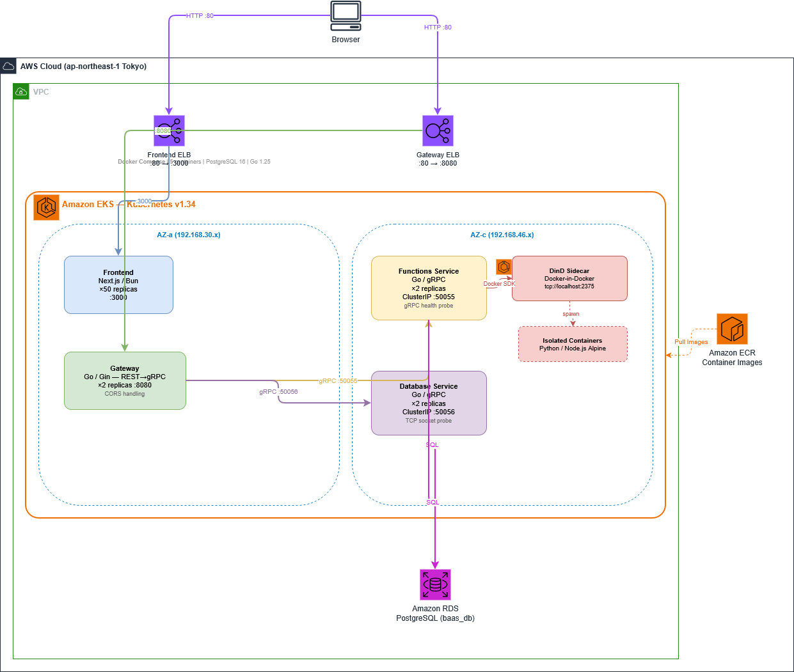The height and width of the screenshot is (672, 794).
Task: Click the Browser computer icon
Action: click(x=345, y=16)
